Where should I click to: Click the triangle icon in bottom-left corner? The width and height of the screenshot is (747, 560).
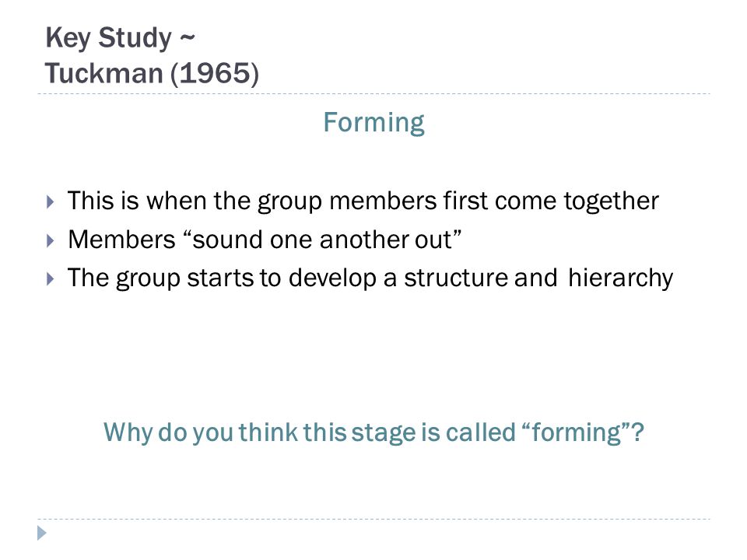pyautogui.click(x=42, y=533)
